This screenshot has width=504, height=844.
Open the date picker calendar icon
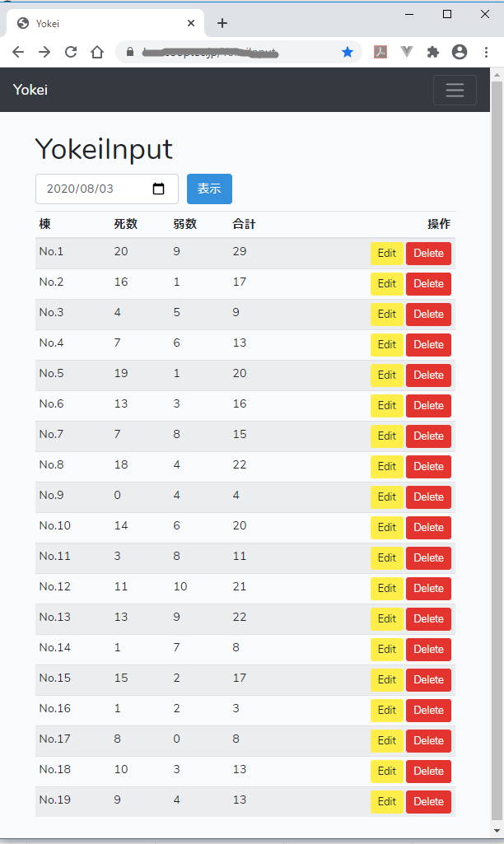(159, 189)
